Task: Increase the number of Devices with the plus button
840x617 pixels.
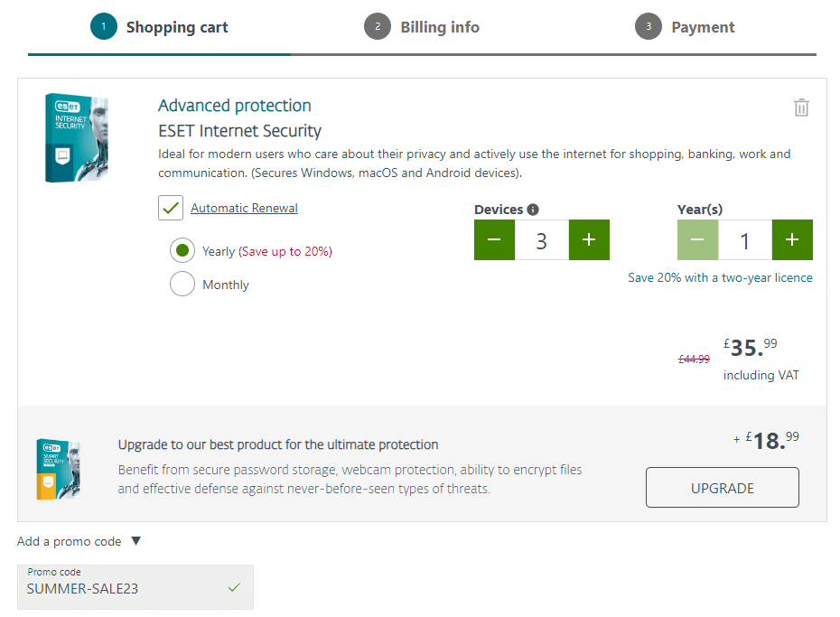Action: click(x=588, y=239)
